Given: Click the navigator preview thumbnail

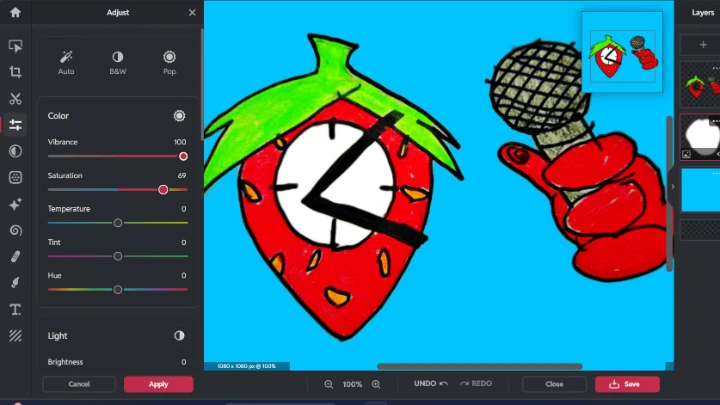Looking at the screenshot, I should tap(622, 52).
